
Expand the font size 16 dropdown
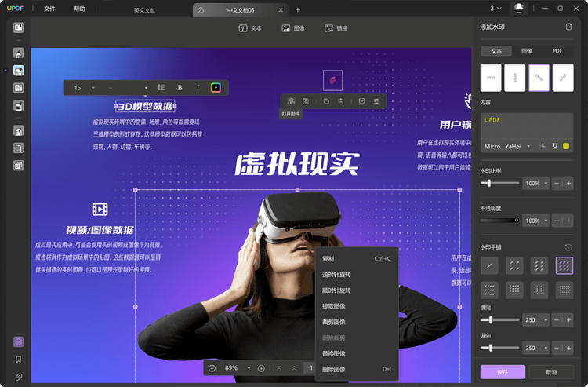[x=93, y=88]
